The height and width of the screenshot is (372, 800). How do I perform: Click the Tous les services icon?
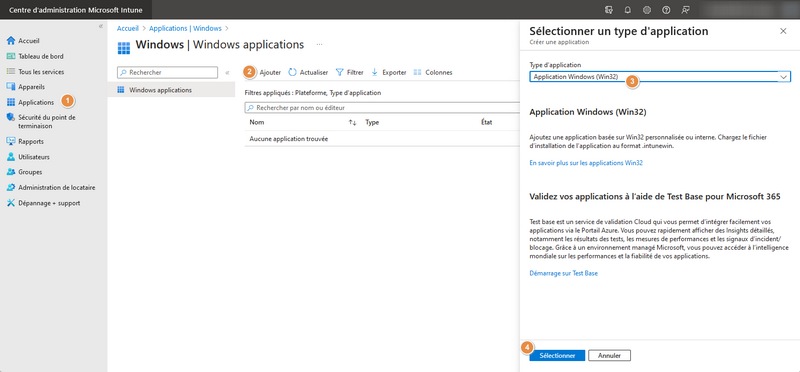[11, 72]
